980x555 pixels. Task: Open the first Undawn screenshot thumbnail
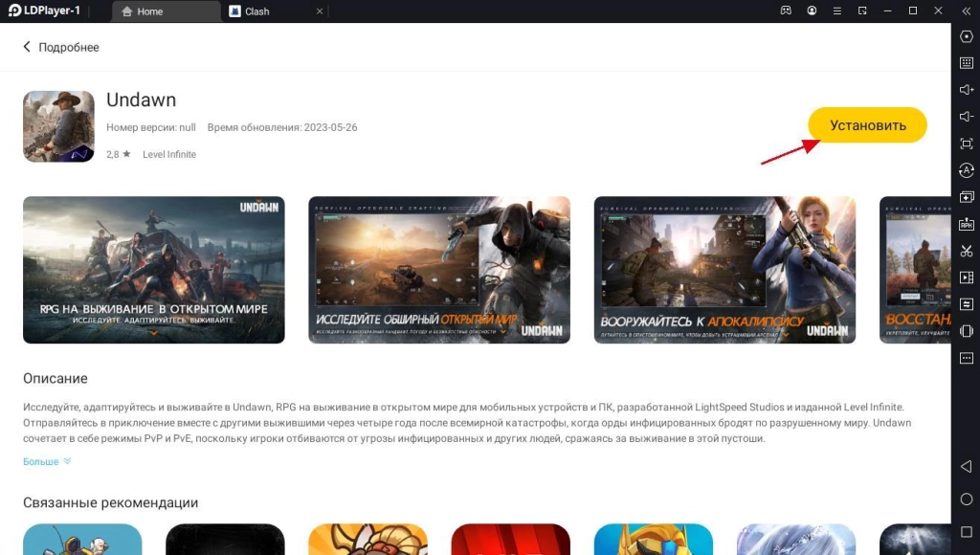153,269
